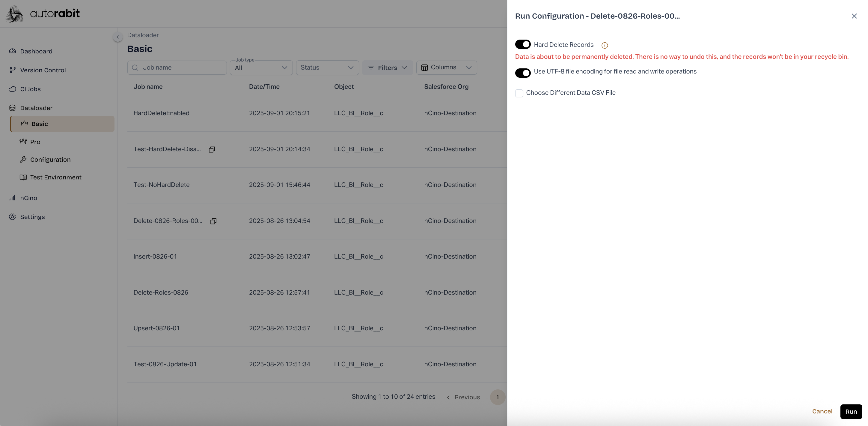Click the copy icon beside Delete-0826-Roles job
The image size is (868, 426).
(x=213, y=221)
